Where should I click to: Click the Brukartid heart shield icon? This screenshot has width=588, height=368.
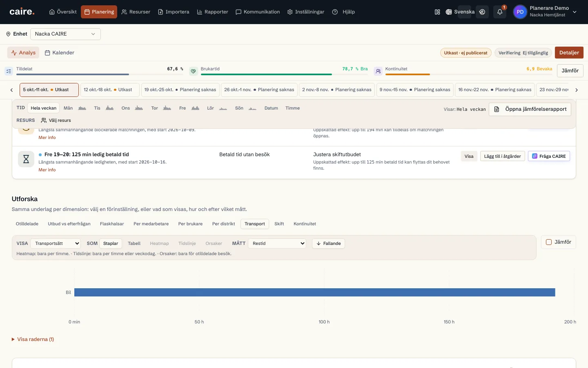(x=194, y=71)
